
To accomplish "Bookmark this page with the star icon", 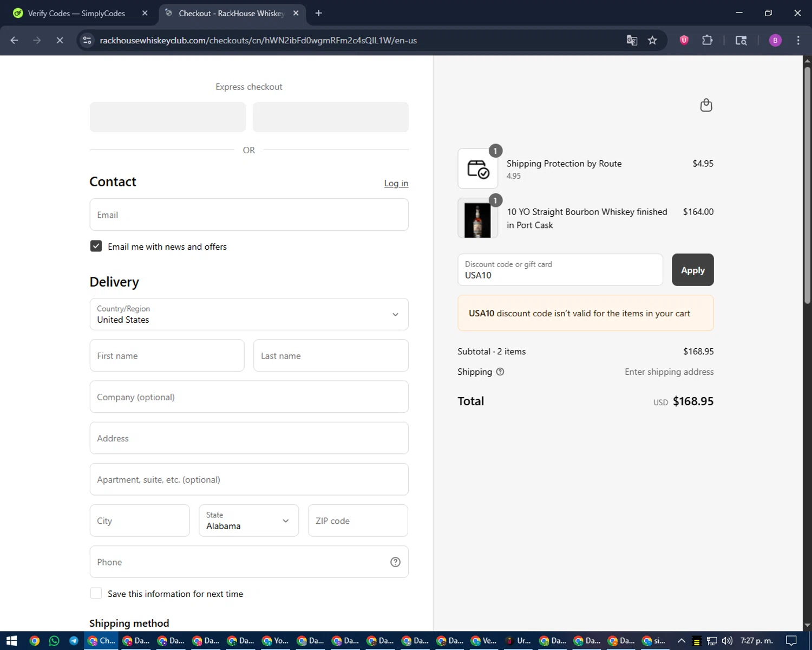I will [x=652, y=40].
